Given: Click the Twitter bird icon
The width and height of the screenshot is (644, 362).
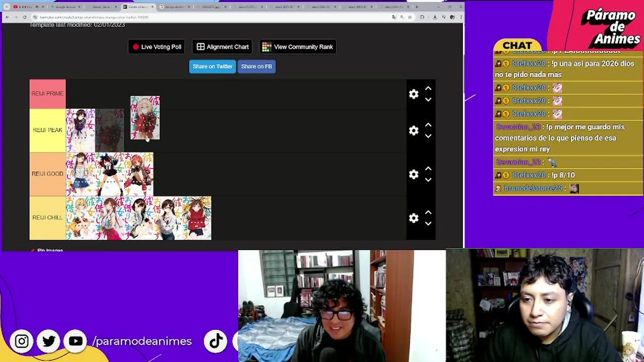Looking at the screenshot, I should [49, 341].
